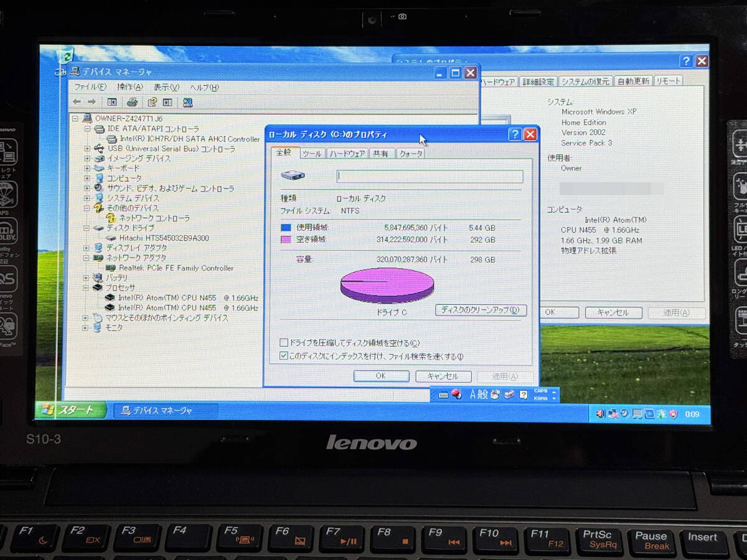
Task: Toggle console tree pane icon in Device Manager toolbar
Action: click(112, 102)
